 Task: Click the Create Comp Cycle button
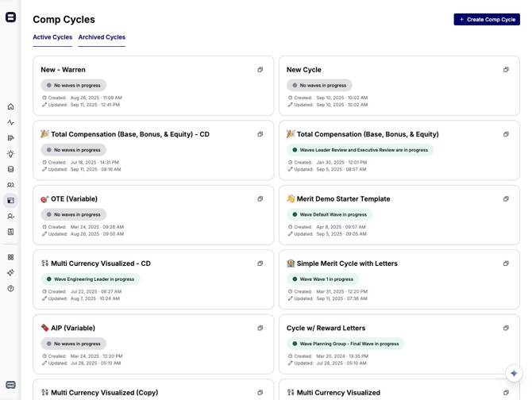[487, 19]
